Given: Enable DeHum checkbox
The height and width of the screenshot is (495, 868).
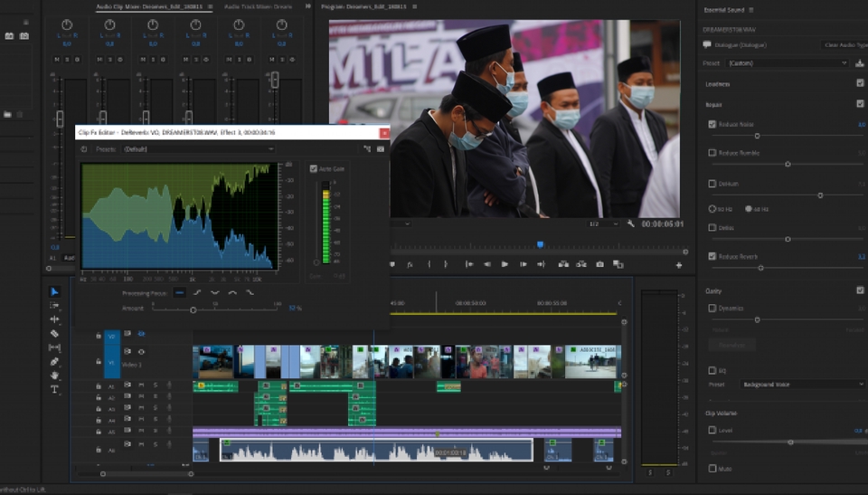Looking at the screenshot, I should point(712,184).
